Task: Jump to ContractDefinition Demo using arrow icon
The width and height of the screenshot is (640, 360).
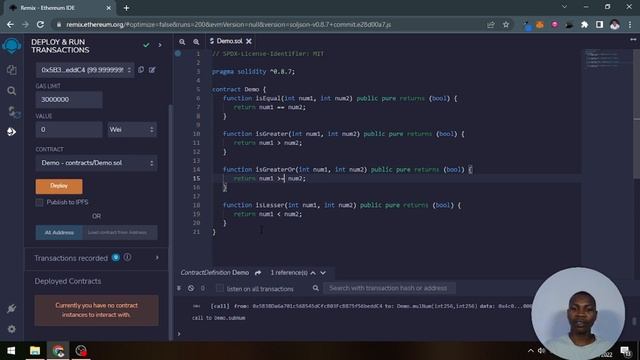Action: (258, 273)
